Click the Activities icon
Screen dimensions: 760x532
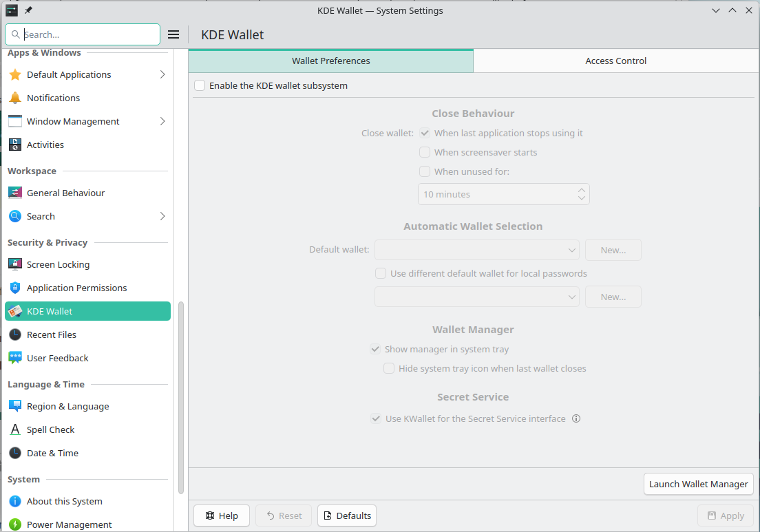(x=15, y=145)
